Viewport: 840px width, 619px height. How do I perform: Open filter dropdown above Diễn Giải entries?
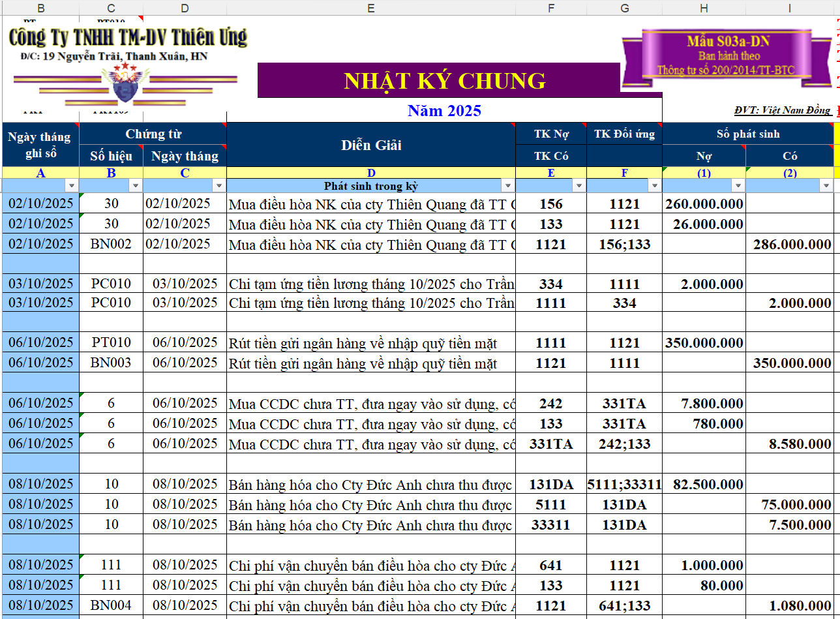tap(507, 185)
